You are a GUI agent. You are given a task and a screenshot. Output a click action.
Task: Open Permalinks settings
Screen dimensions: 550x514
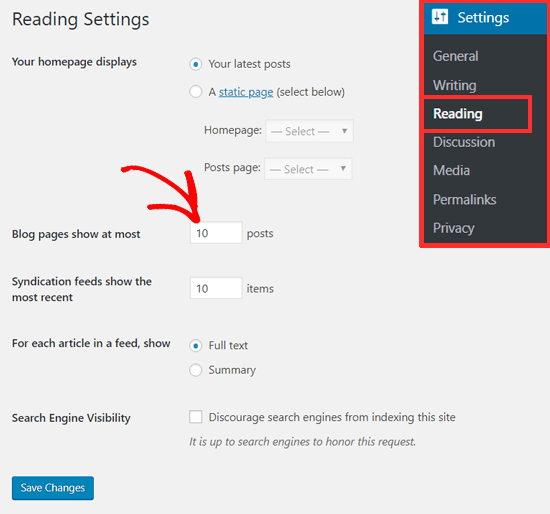(x=464, y=200)
